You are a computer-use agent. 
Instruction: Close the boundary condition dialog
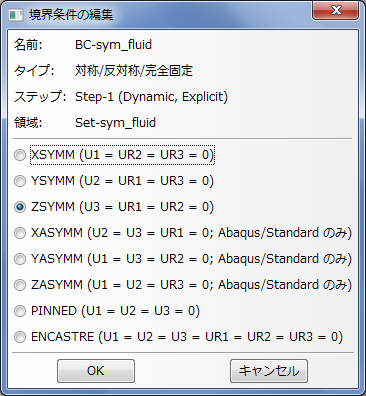tap(336, 10)
